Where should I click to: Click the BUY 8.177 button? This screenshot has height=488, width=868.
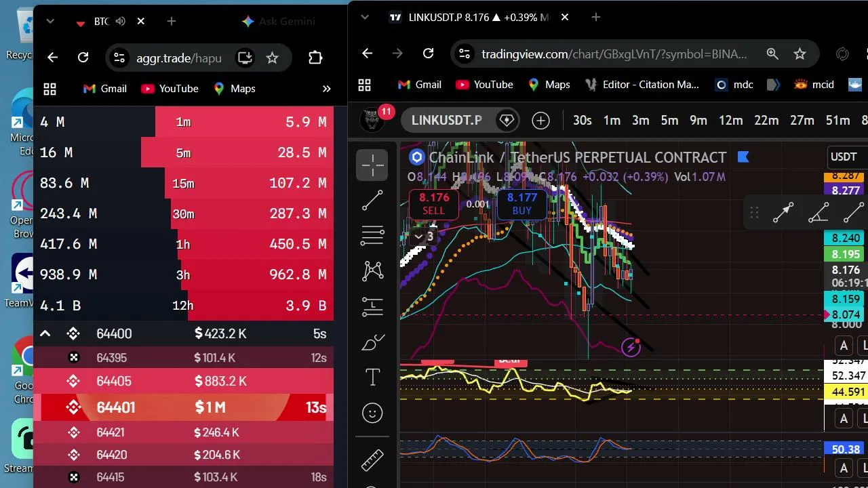522,203
